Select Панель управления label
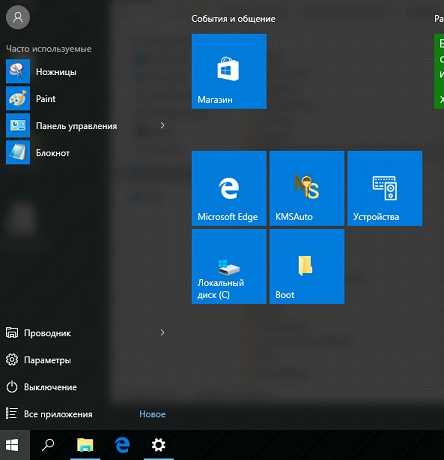 (x=77, y=126)
